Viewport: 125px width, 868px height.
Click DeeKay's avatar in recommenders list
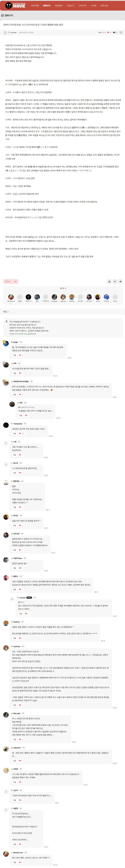[x=72, y=297]
